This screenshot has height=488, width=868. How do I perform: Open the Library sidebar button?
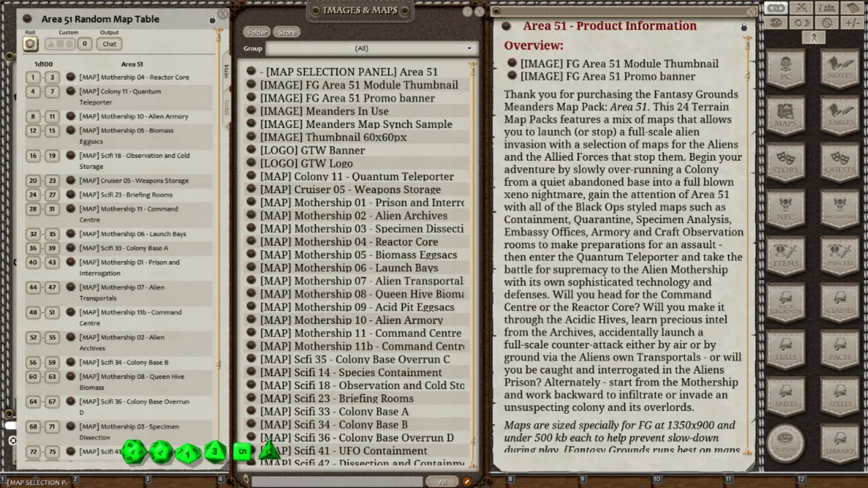[840, 443]
